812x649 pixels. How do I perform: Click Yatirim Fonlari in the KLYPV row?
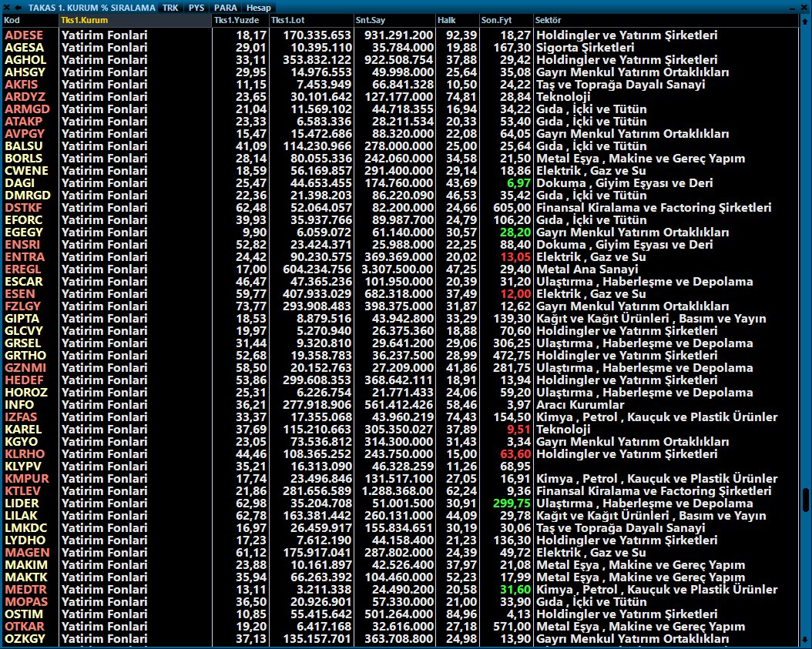[104, 467]
